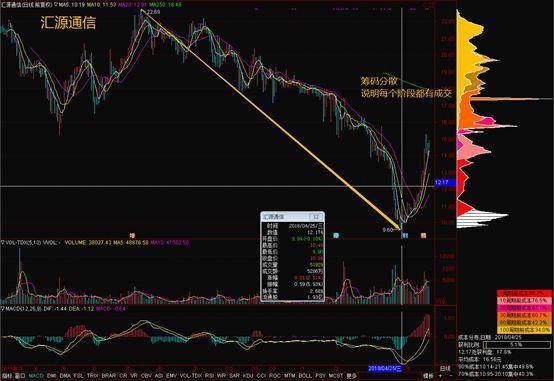Click the 时间 row in popup
The width and height of the screenshot is (554, 381).
tap(292, 225)
